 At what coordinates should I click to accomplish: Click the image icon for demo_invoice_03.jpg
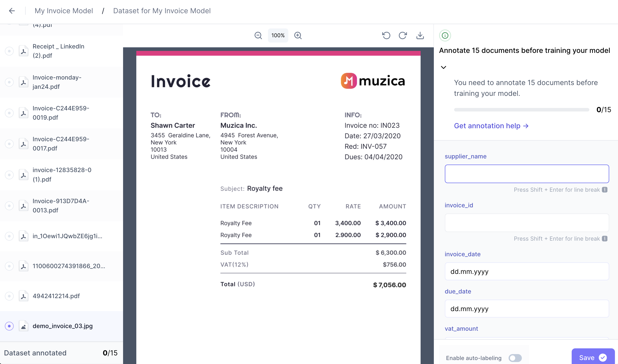pyautogui.click(x=24, y=326)
